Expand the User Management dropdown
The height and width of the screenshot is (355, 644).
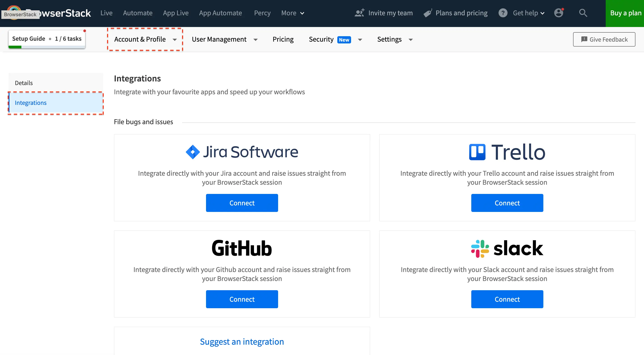tap(224, 39)
